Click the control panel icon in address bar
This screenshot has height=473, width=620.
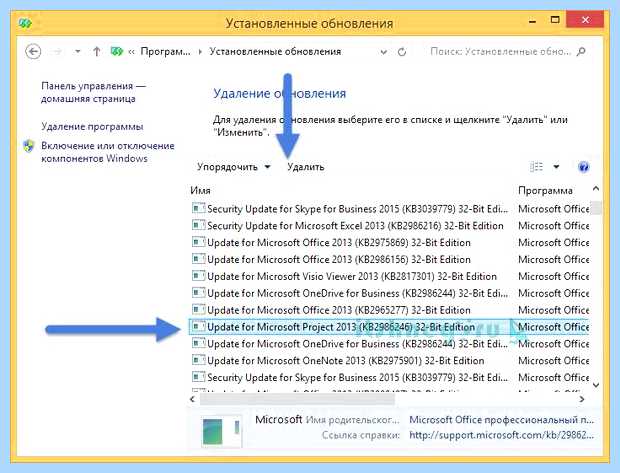[117, 51]
